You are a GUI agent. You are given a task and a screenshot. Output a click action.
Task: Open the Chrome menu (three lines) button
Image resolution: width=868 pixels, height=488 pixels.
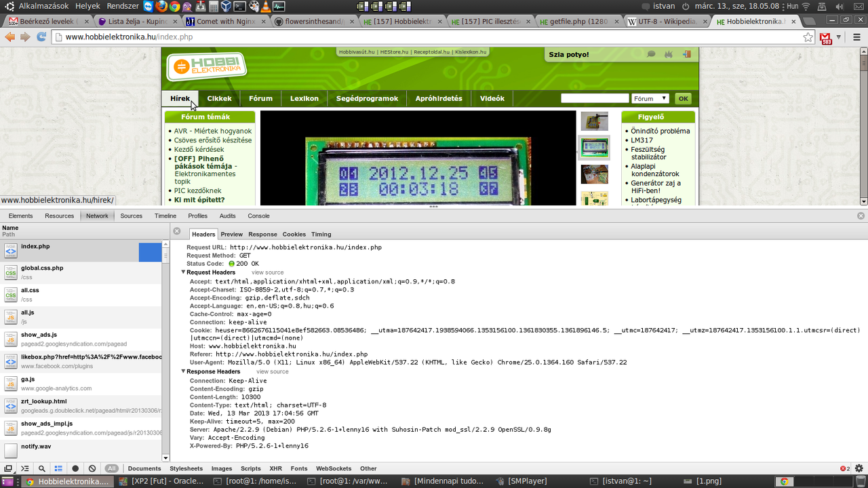click(857, 37)
